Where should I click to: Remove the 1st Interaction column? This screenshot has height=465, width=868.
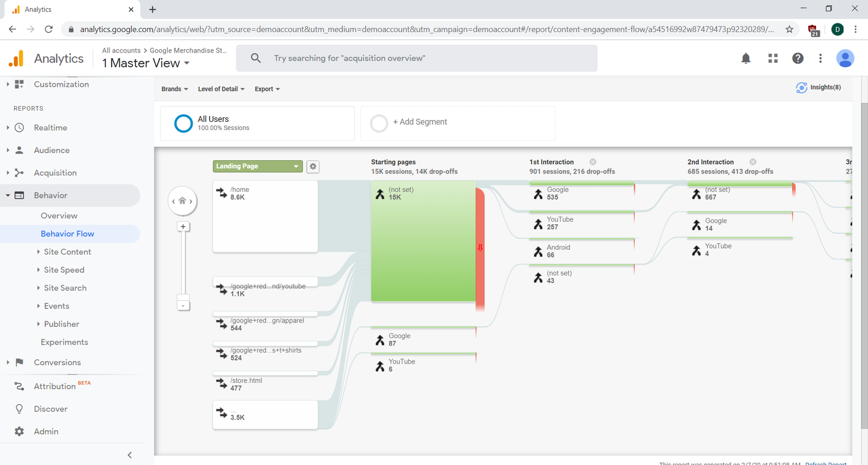tap(593, 162)
